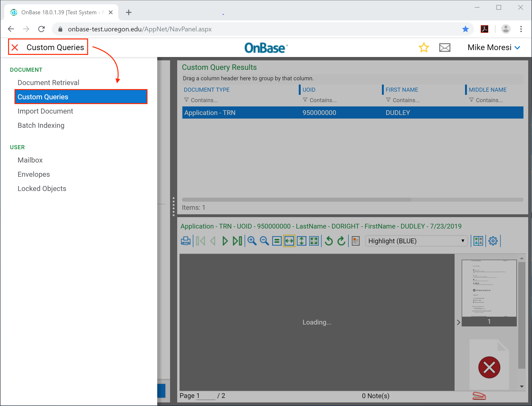Open the Highlight (BLUE) annotation dropdown

[417, 241]
